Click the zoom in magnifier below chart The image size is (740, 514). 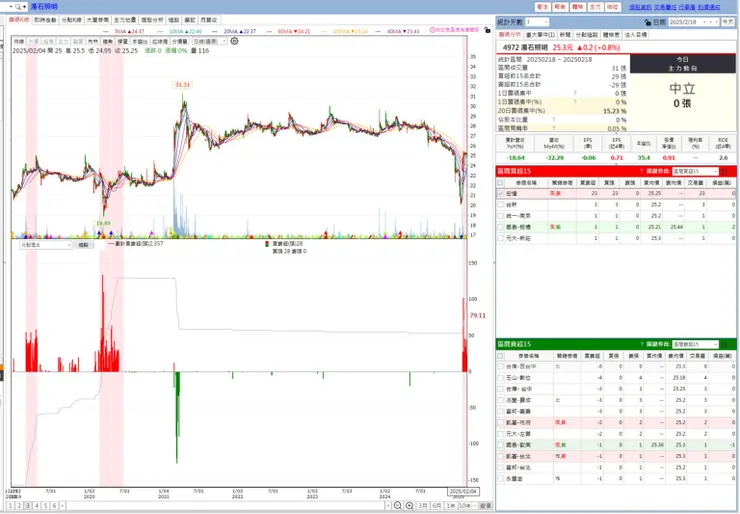point(410,506)
